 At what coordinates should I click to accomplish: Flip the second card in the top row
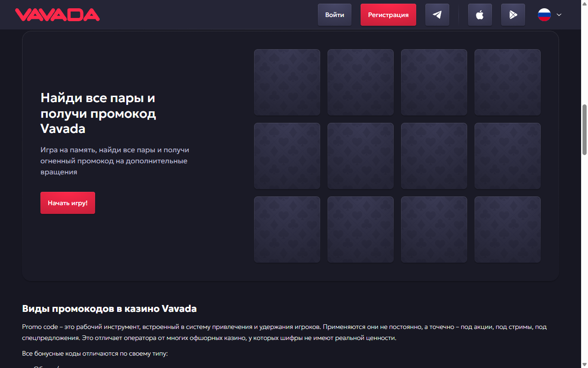pos(361,82)
